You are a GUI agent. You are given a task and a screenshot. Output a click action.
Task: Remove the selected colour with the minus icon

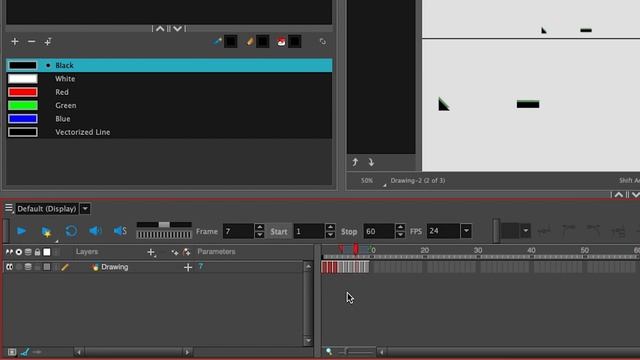pos(31,42)
